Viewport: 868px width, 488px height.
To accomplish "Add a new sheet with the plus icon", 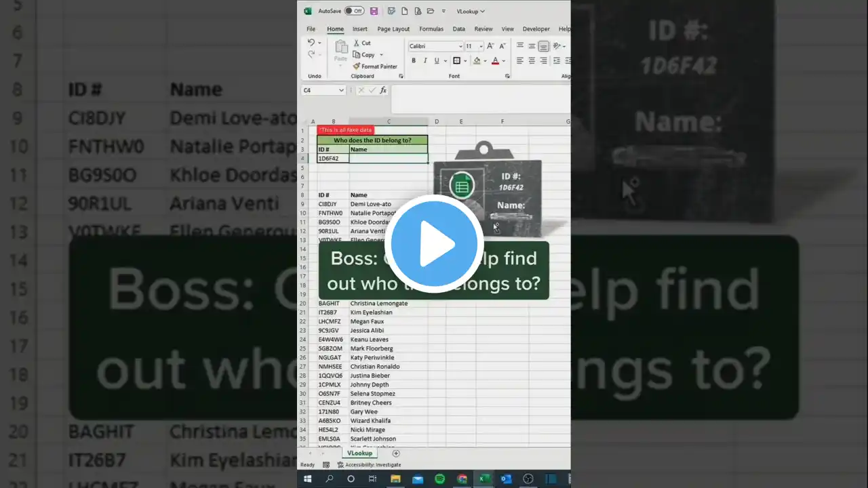I will click(396, 453).
